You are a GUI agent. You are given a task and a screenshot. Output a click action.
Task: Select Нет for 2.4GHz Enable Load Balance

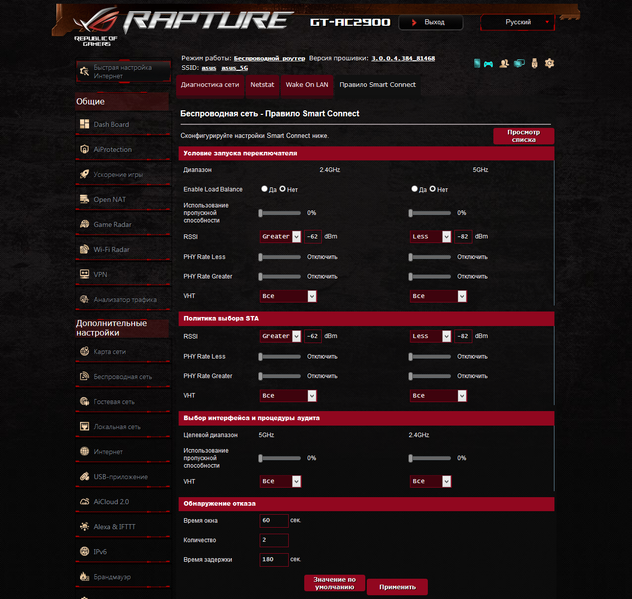(x=282, y=189)
